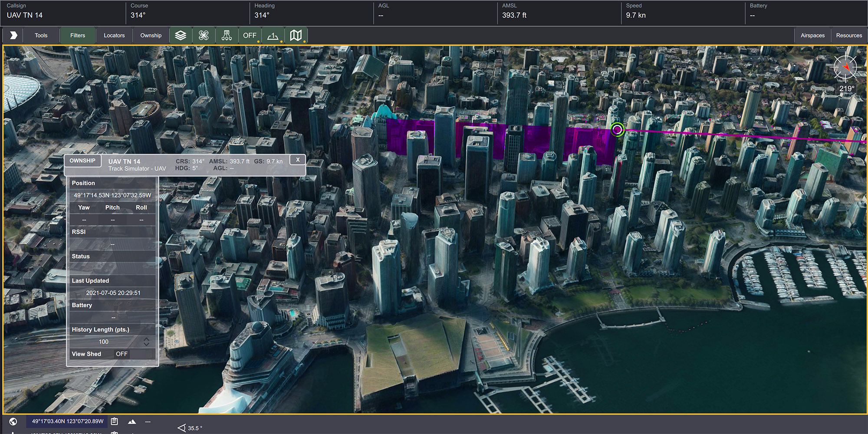Close the Ownship info panel
The width and height of the screenshot is (868, 434).
pyautogui.click(x=298, y=160)
